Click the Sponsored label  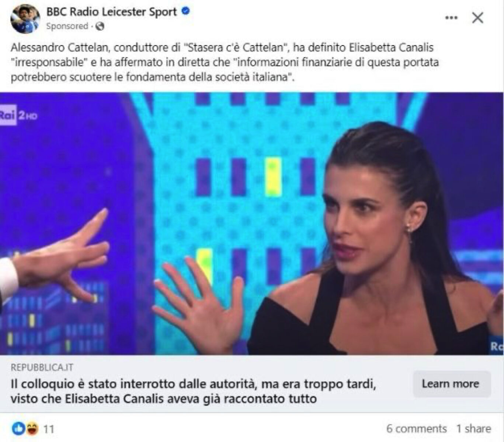tap(67, 26)
